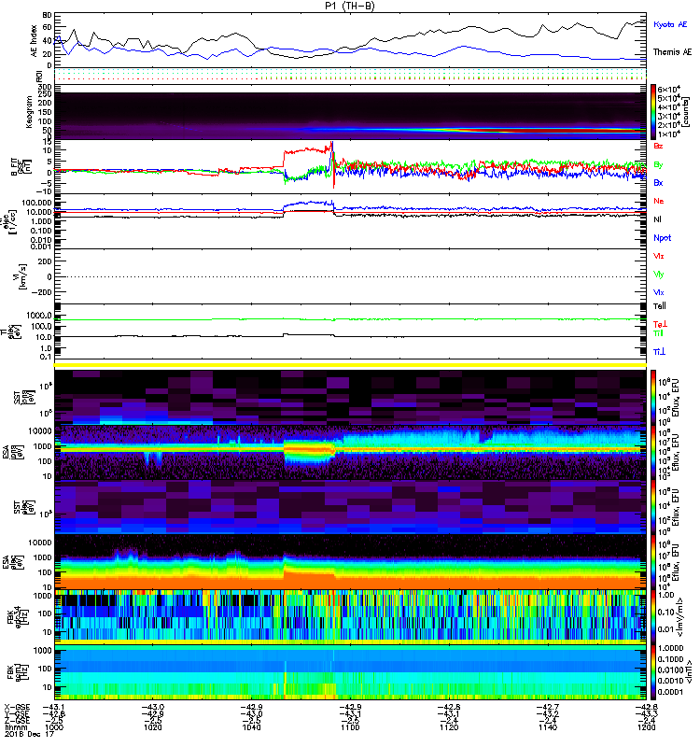Click the 1040 time tick label
Screen dimensions: 700x747
pyautogui.click(x=251, y=727)
